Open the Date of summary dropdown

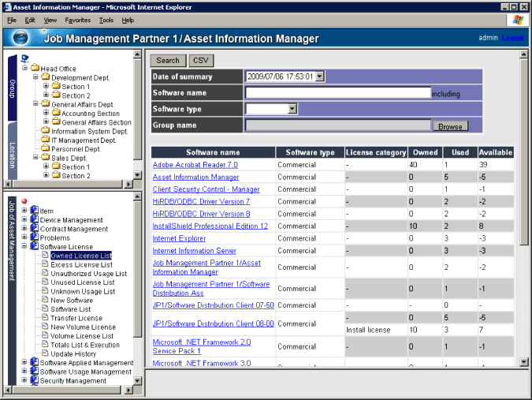pyautogui.click(x=320, y=77)
